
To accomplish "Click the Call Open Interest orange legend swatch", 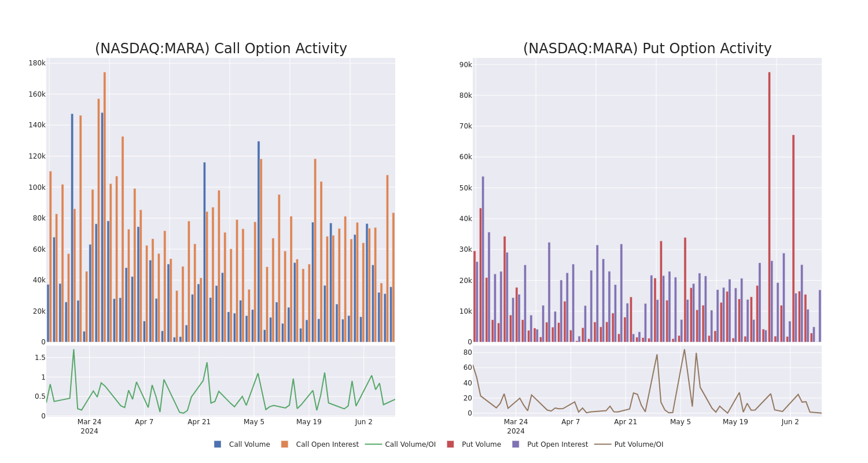I will [285, 444].
